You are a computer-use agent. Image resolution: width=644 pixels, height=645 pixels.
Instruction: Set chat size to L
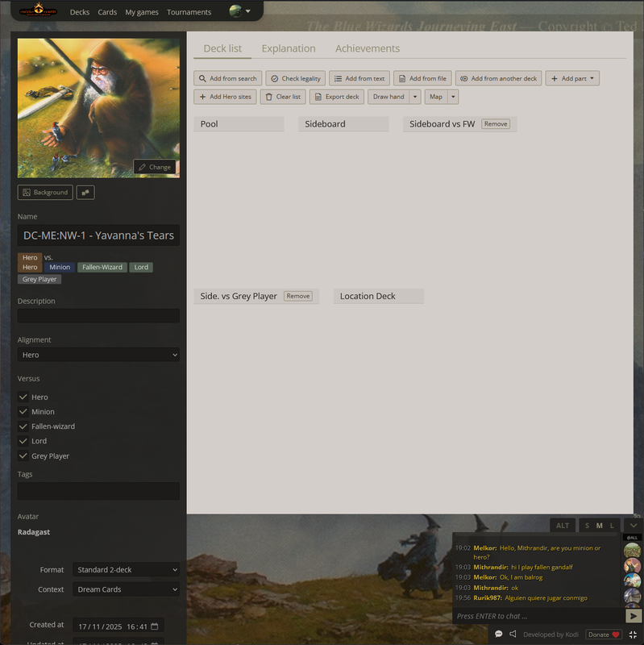(x=612, y=526)
